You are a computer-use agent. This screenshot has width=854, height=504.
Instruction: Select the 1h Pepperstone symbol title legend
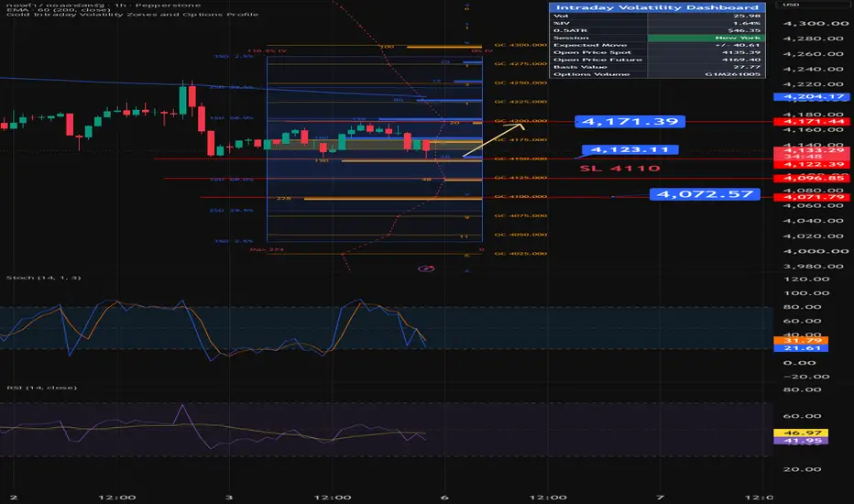104,5
